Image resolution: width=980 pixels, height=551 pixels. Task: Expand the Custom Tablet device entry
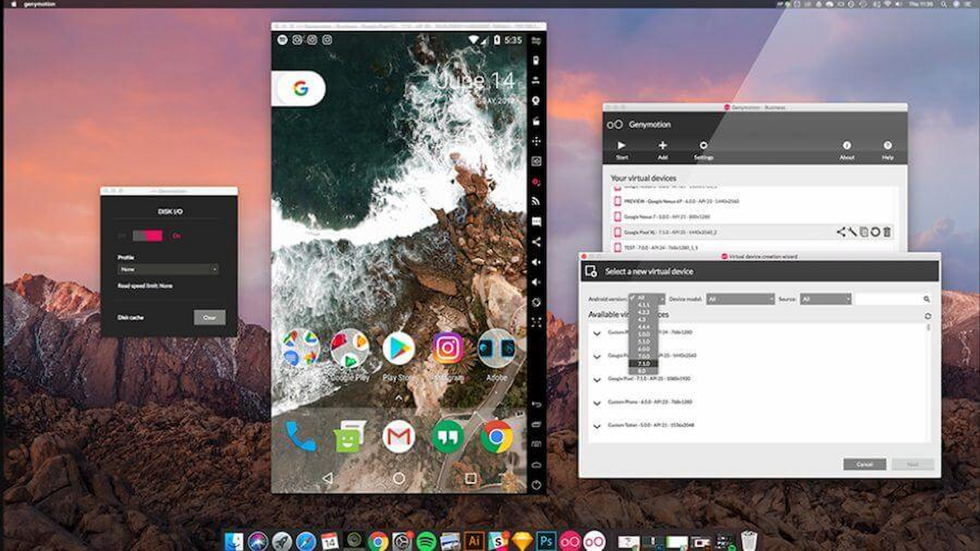(597, 426)
